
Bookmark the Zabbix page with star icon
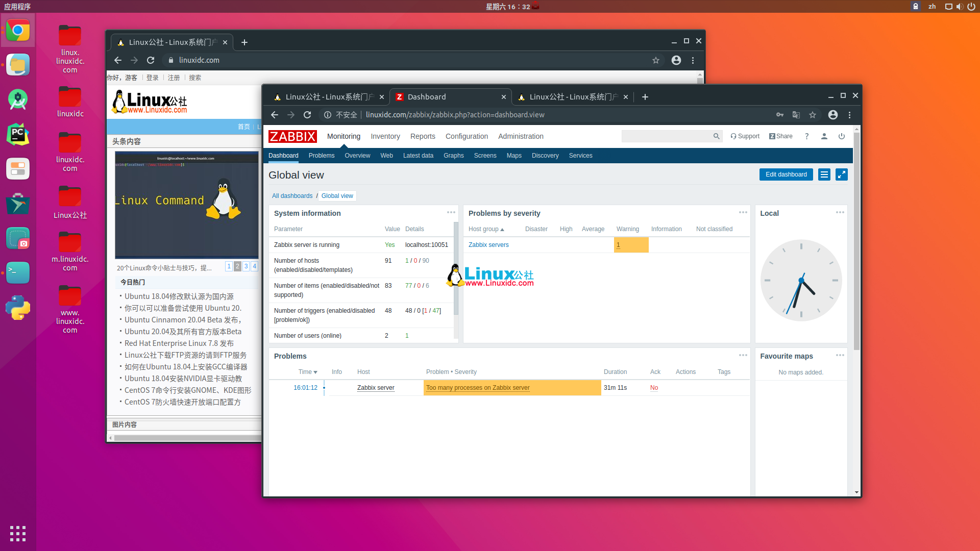tap(813, 115)
